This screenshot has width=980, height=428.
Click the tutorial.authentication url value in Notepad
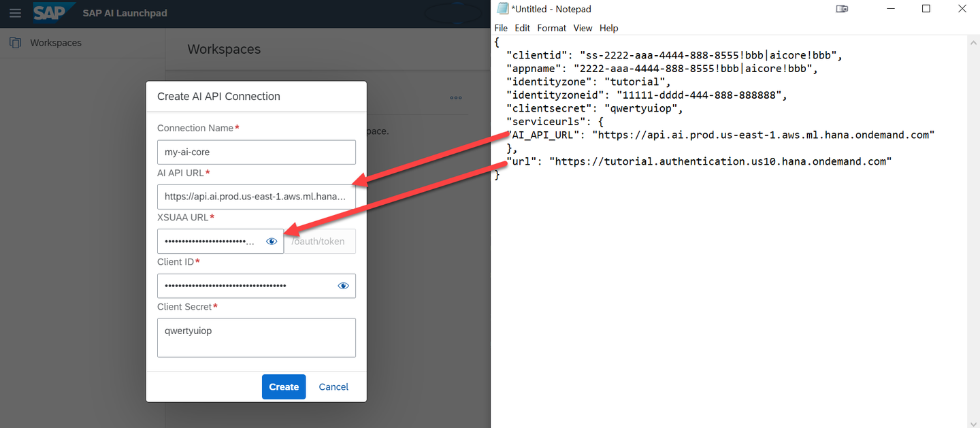pos(720,161)
